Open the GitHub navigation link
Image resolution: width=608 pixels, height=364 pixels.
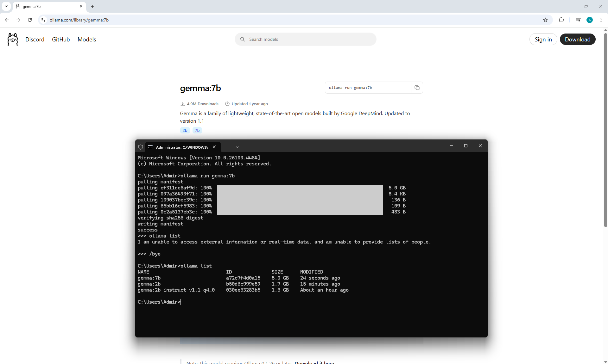[x=61, y=40]
